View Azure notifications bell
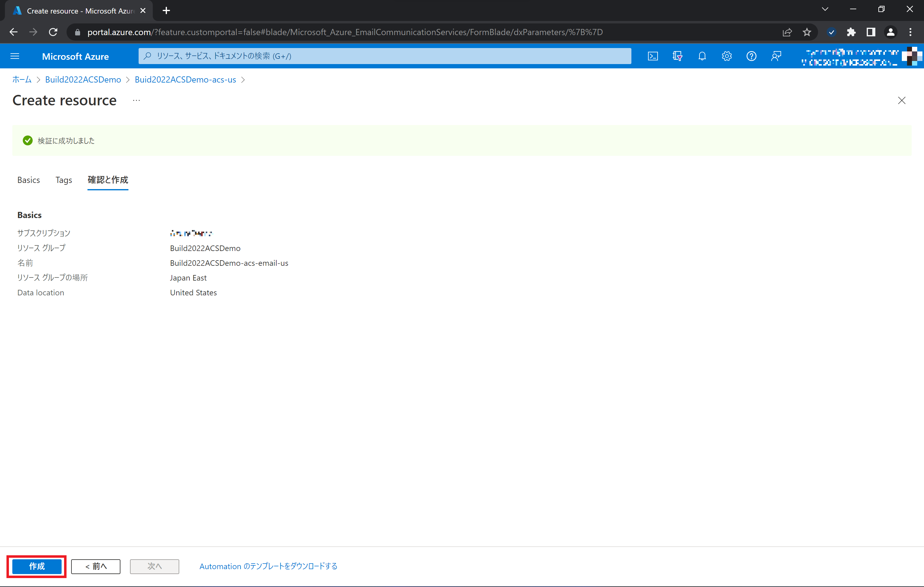Viewport: 924px width, 587px height. (x=702, y=56)
